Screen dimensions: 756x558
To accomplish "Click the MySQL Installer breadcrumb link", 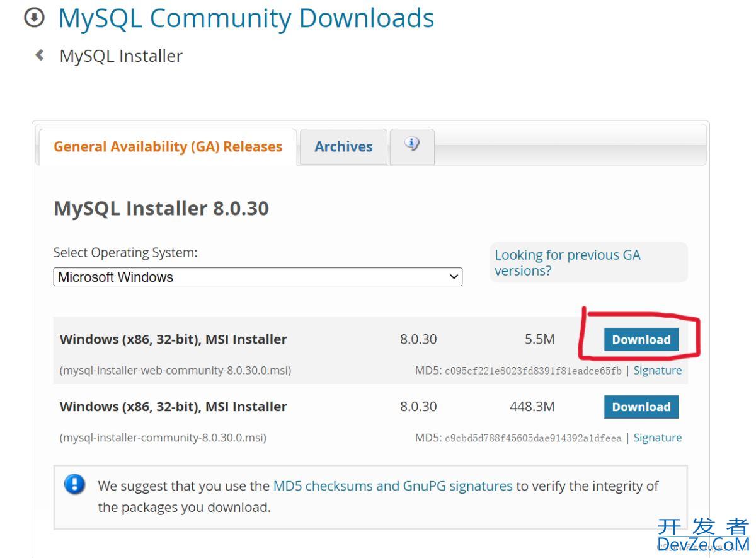I will pyautogui.click(x=121, y=56).
